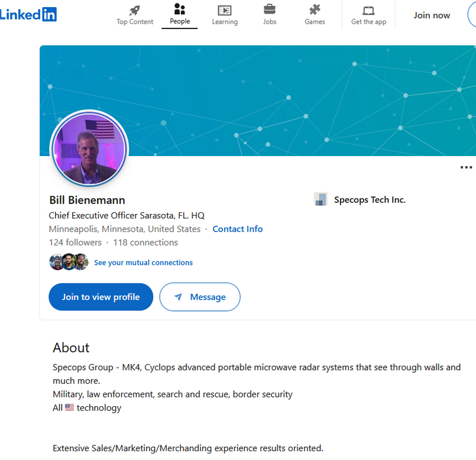476x460 pixels.
Task: Click Get the app laptop icon
Action: click(x=368, y=11)
